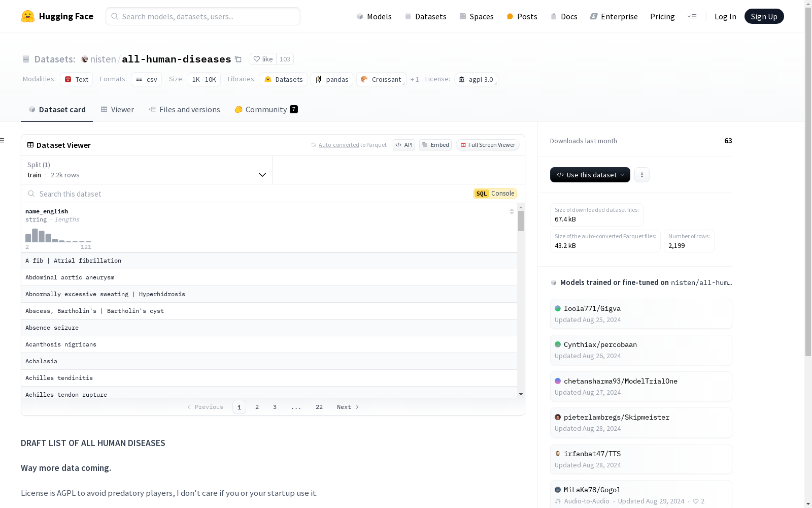Click the dataset viewer scroll up arrow
Screen dimensions: 812x508
(521, 207)
